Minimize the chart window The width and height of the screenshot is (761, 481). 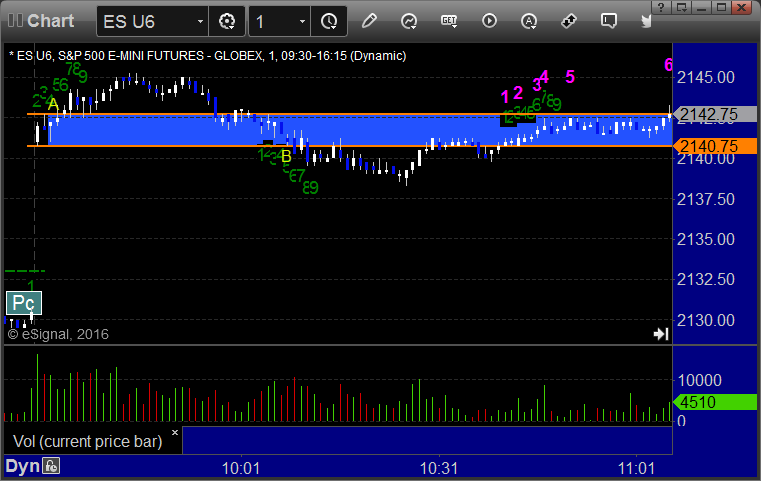[701, 7]
